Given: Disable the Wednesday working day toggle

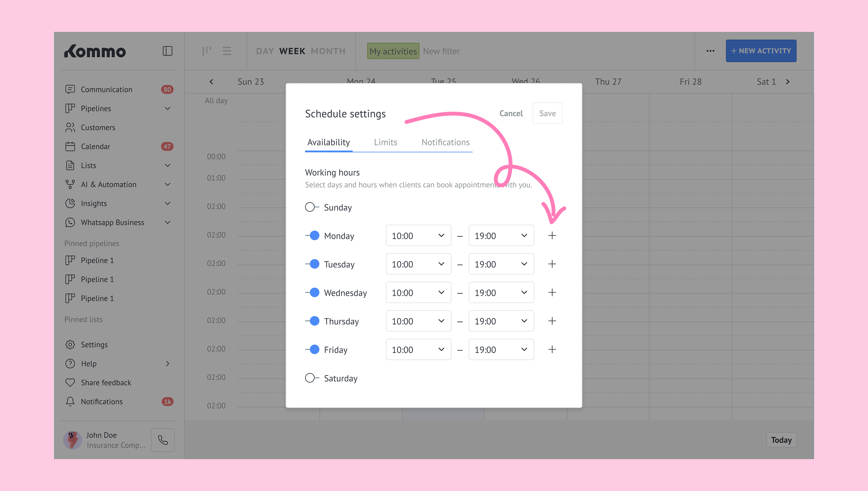Looking at the screenshot, I should tap(312, 292).
